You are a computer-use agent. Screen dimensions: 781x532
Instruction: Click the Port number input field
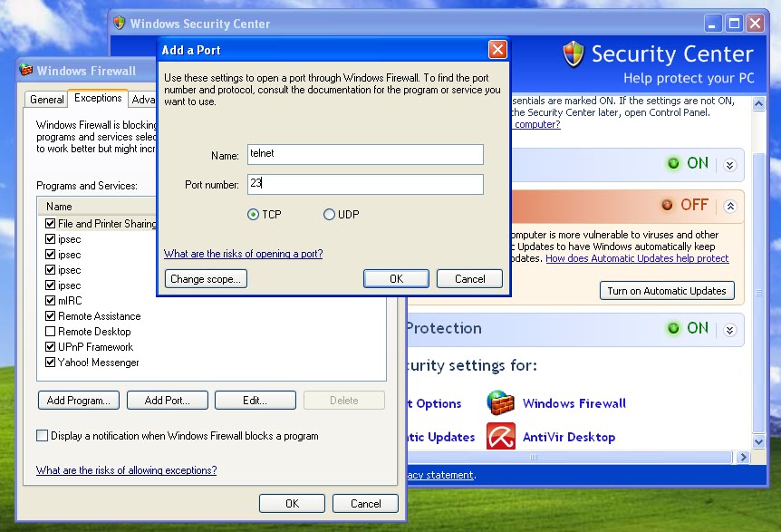(x=365, y=184)
